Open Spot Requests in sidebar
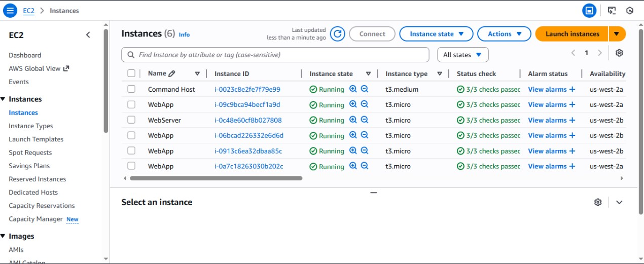 [30, 153]
